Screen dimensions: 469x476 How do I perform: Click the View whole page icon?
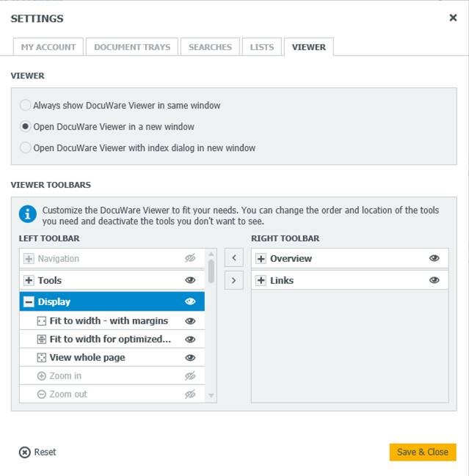click(x=41, y=357)
